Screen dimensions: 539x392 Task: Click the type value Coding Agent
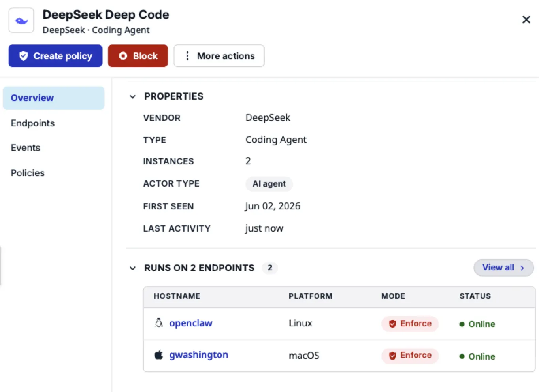[x=276, y=140]
